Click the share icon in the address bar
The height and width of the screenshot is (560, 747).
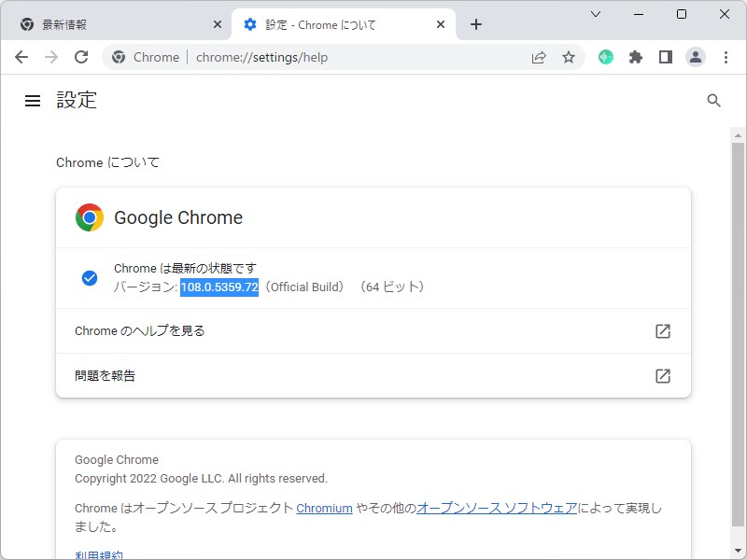point(539,57)
